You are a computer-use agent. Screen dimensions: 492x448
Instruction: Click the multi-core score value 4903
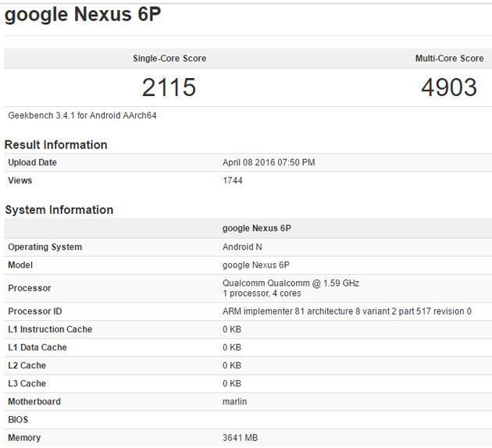[x=448, y=87]
